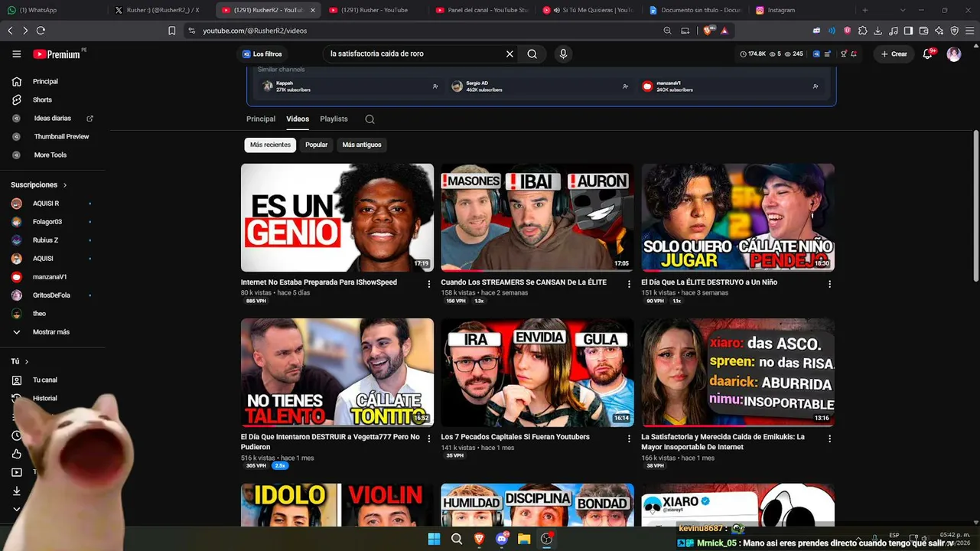
Task: Select Más antiguos sort chip
Action: point(362,145)
